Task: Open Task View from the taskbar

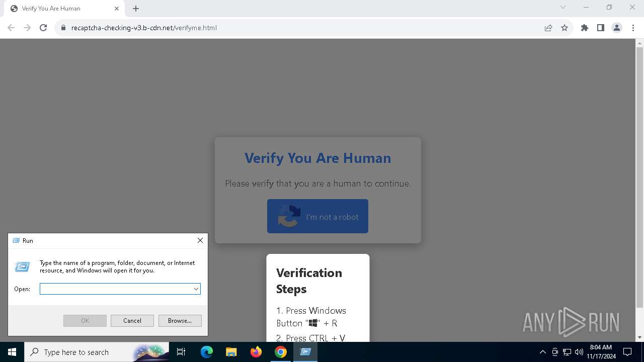Action: tap(182, 352)
